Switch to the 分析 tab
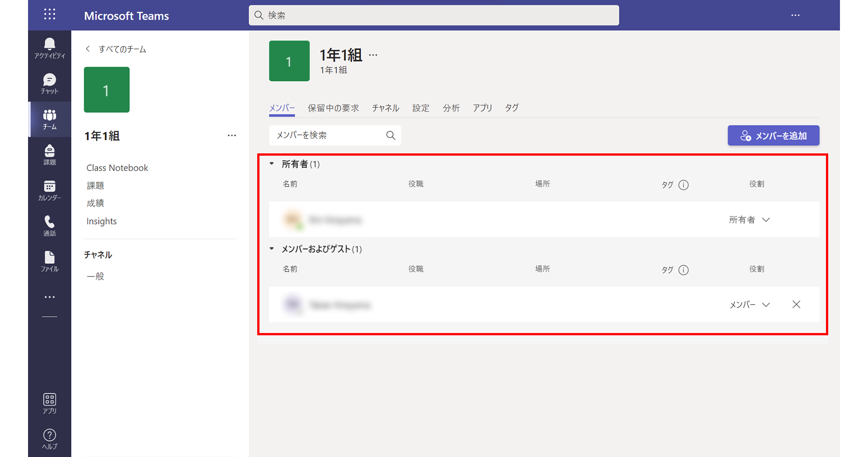 [451, 108]
